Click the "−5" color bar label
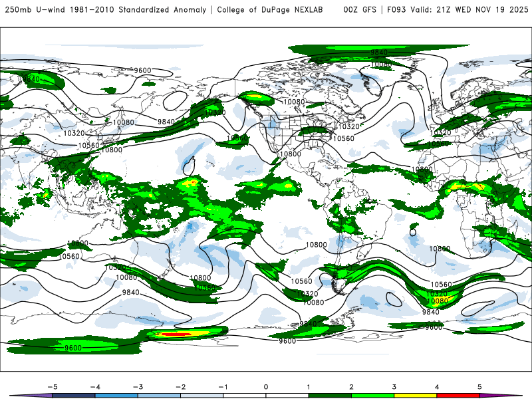 click(53, 387)
